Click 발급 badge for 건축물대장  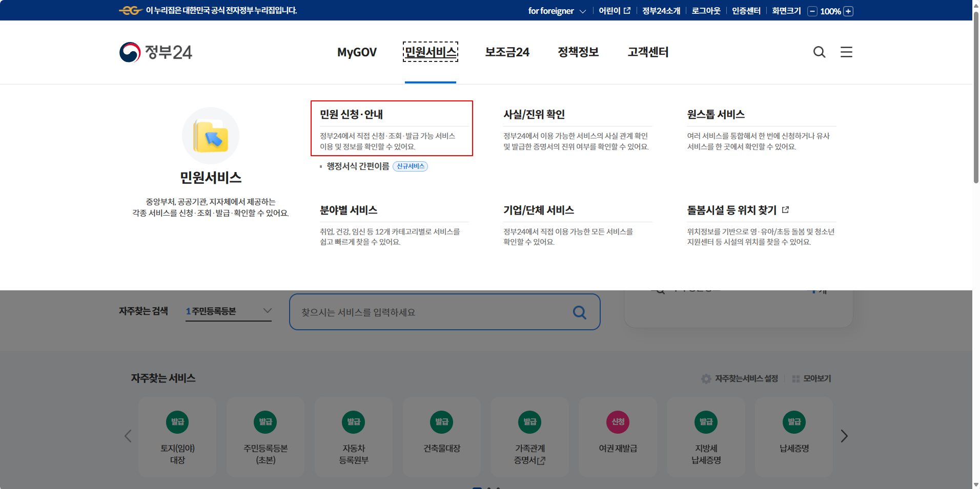coord(442,422)
